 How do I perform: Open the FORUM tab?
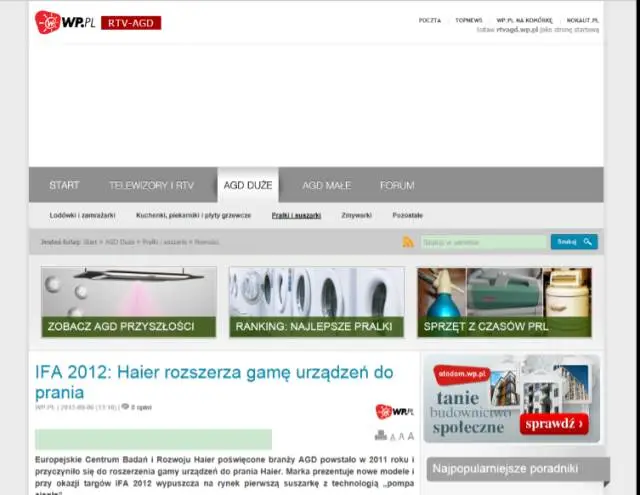(397, 185)
